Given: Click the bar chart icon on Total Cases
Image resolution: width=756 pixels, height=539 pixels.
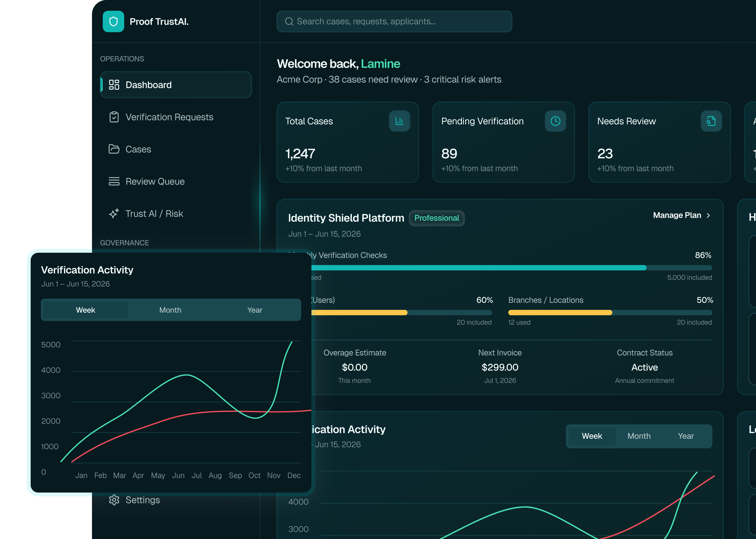Looking at the screenshot, I should point(400,121).
